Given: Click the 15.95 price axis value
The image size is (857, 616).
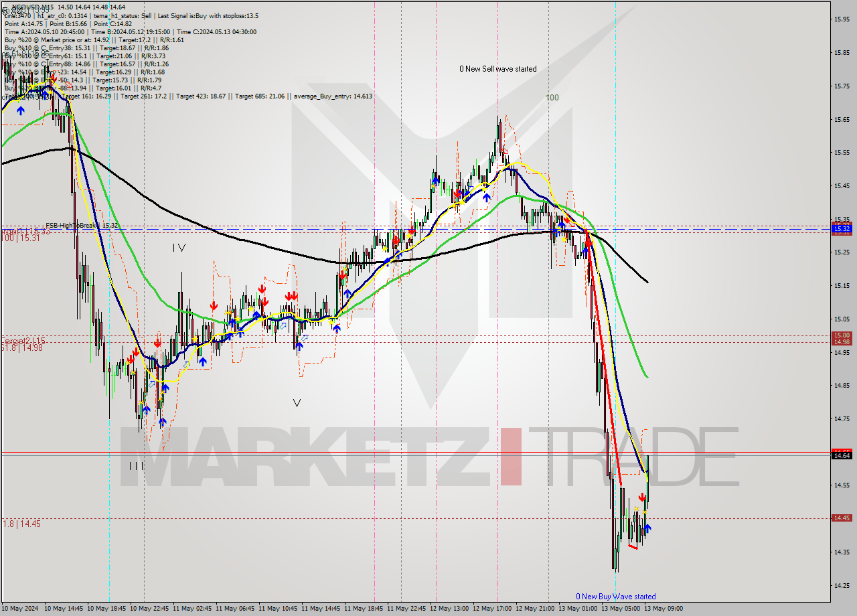Looking at the screenshot, I should 842,19.
